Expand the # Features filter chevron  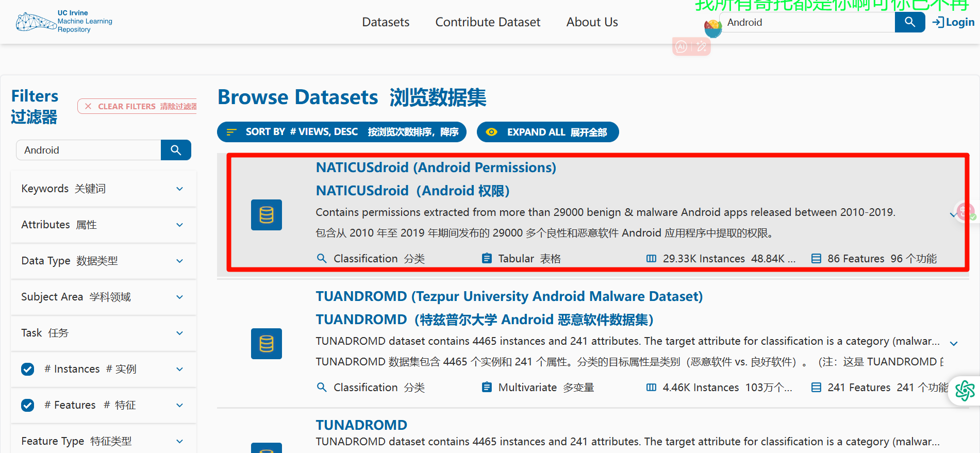coord(180,405)
